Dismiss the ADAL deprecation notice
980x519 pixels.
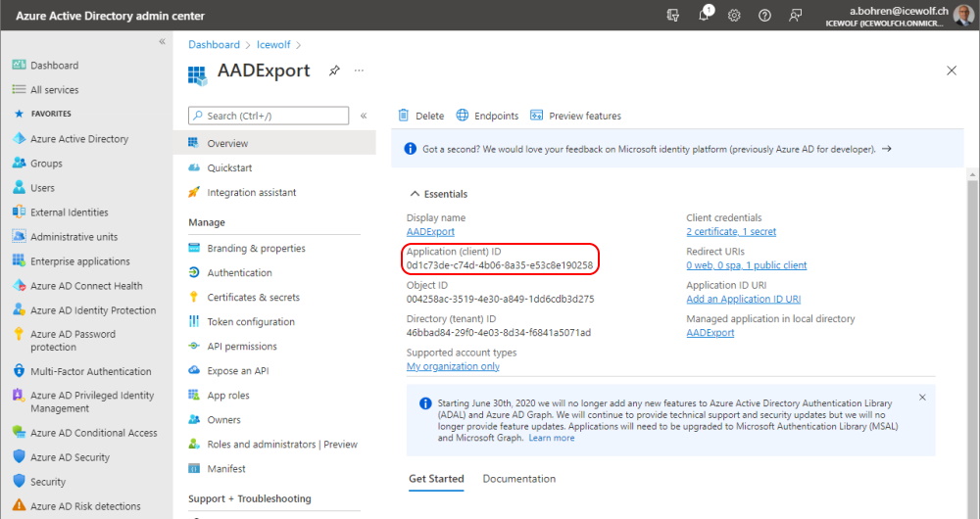pos(922,398)
